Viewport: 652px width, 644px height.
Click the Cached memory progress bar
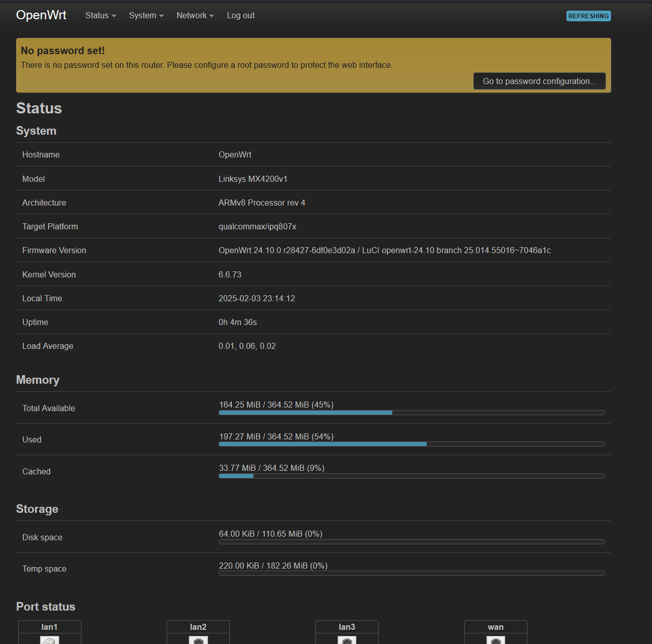pyautogui.click(x=411, y=476)
